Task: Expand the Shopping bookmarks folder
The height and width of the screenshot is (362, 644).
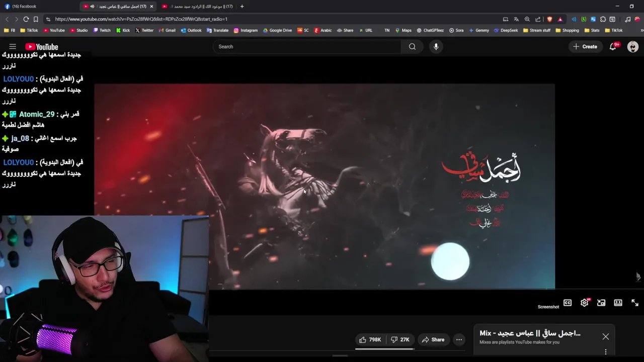Action: 568,30
